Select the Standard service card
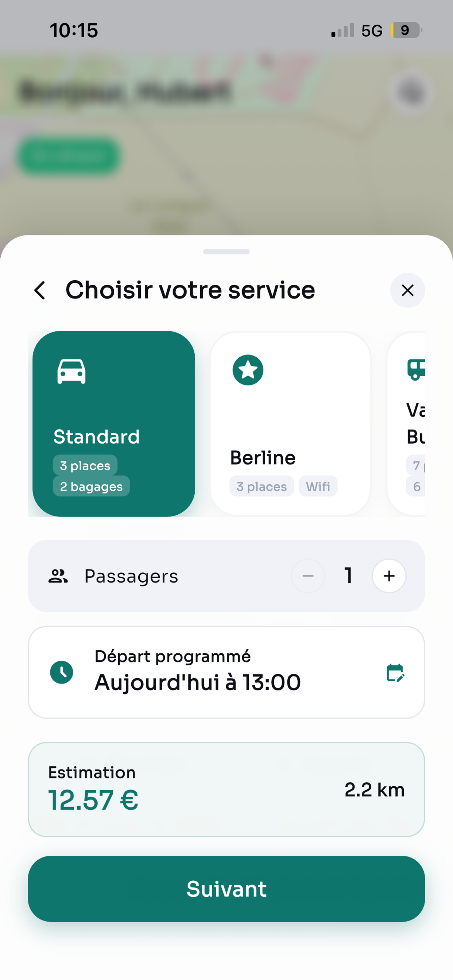This screenshot has height=980, width=453. (x=113, y=423)
